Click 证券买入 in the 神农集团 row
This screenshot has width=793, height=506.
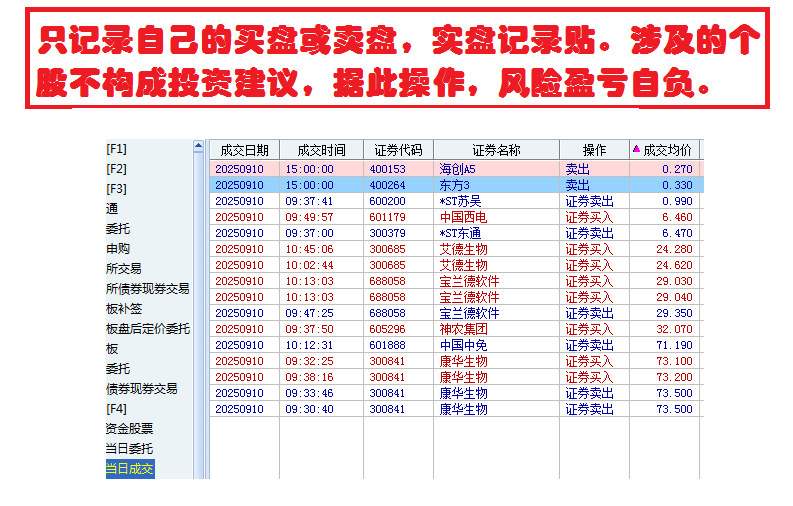[589, 329]
